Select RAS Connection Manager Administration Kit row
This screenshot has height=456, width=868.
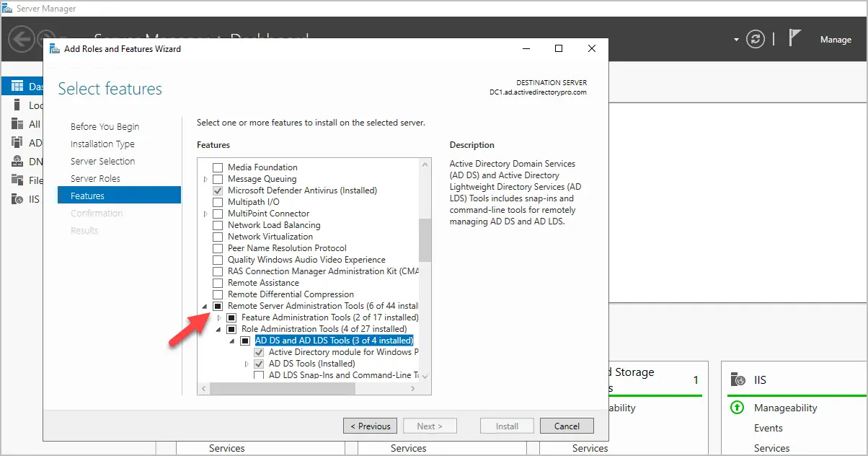[x=323, y=271]
